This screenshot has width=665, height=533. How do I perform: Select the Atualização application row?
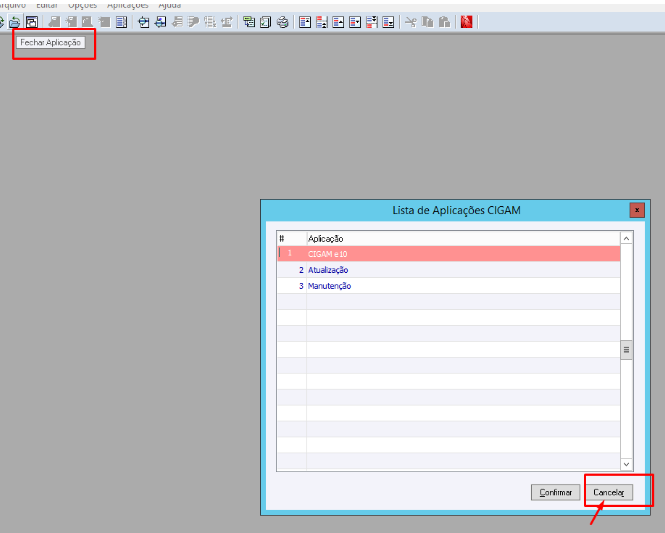(449, 270)
